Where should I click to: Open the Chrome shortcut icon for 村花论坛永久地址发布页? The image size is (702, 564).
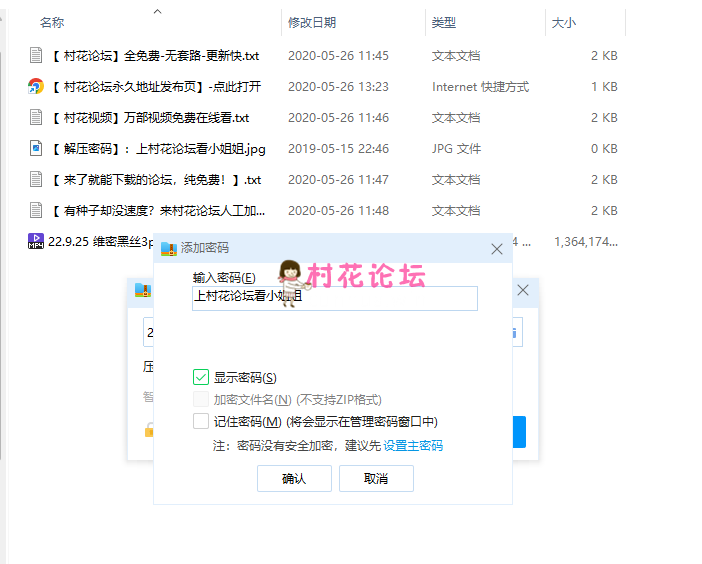tap(36, 87)
